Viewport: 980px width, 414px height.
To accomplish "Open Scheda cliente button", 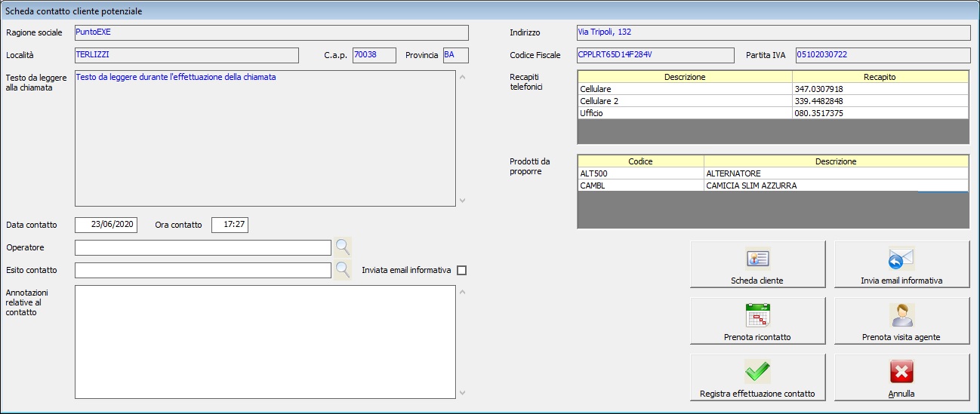I will [757, 265].
